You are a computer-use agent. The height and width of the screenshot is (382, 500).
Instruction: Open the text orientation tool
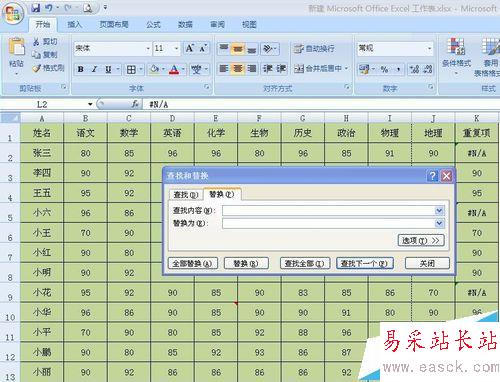(269, 49)
